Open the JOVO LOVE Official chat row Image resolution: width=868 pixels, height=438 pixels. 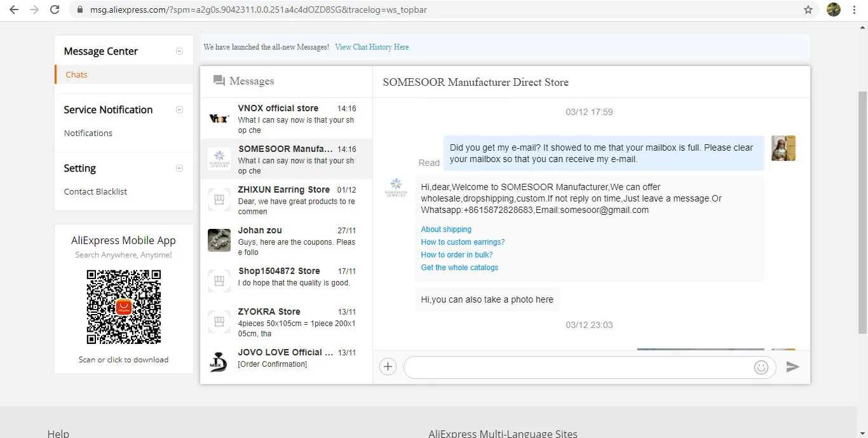[286, 361]
